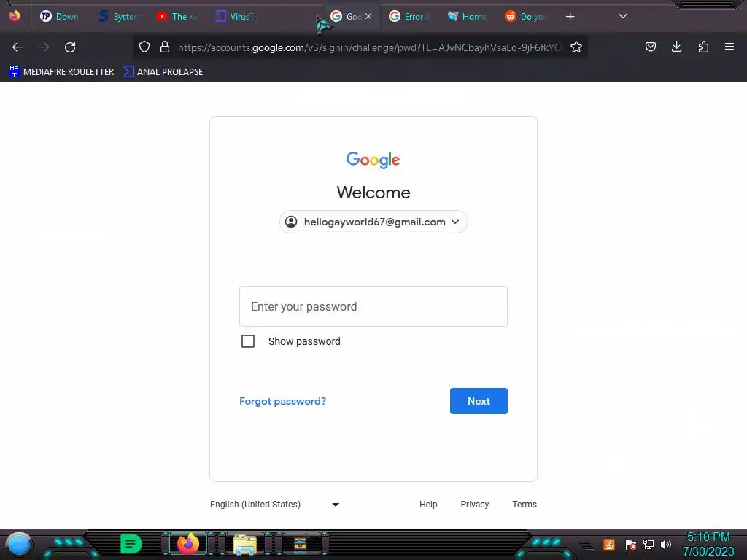Open the Extensions puzzle icon
Image resolution: width=747 pixels, height=560 pixels.
(703, 47)
